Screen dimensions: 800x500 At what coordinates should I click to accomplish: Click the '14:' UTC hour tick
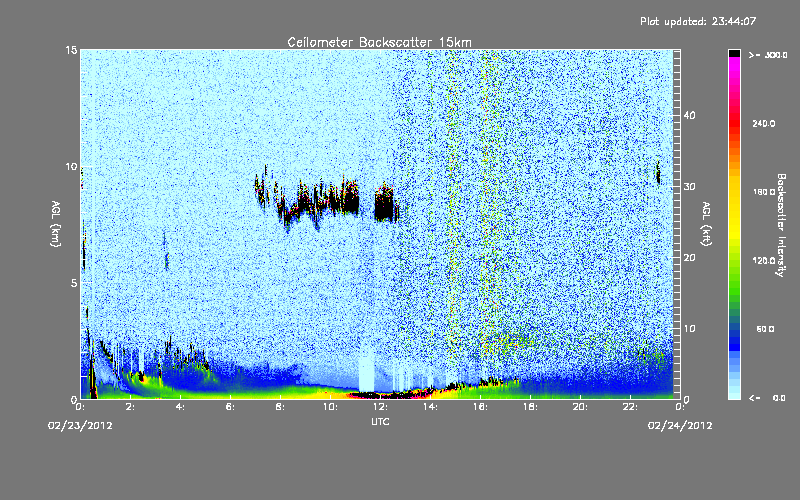click(430, 407)
